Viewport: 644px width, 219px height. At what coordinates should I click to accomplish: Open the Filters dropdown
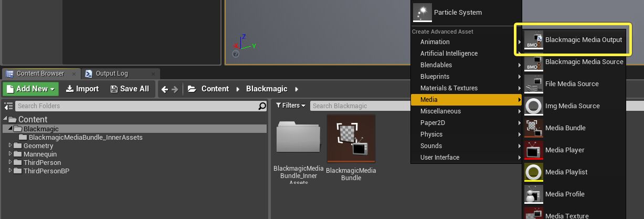(291, 106)
